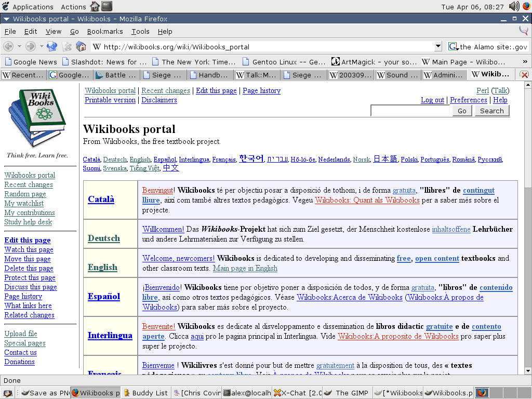Switch to the Sound ... tab
Viewport: 532px width, 399px height.
tap(397, 75)
